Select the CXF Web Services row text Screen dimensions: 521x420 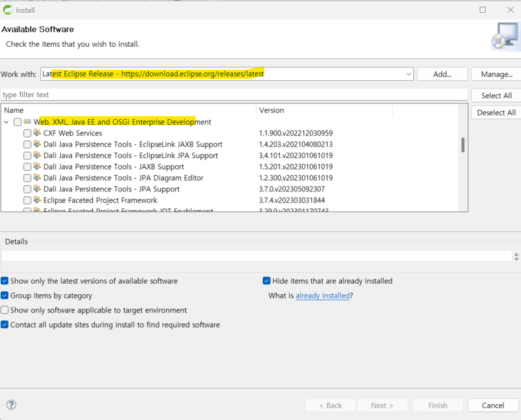coord(73,133)
